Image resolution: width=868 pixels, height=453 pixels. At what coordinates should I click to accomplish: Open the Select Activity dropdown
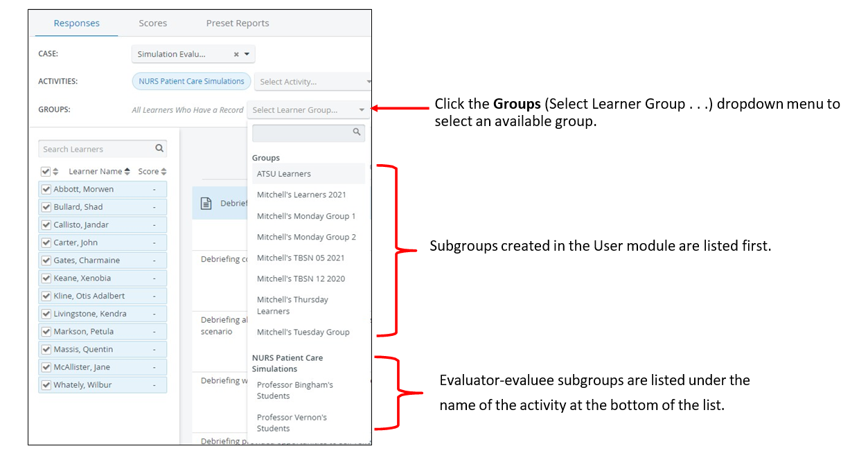313,82
